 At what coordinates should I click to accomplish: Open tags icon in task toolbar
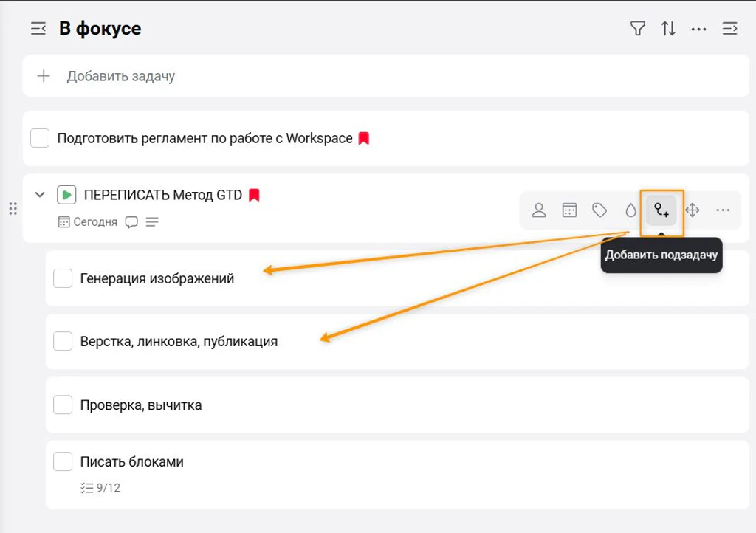pyautogui.click(x=599, y=210)
